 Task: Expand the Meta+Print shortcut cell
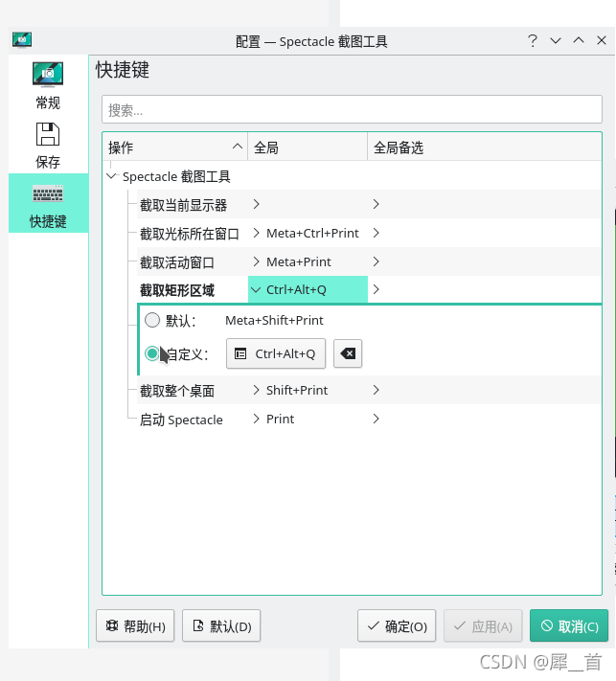tap(257, 261)
